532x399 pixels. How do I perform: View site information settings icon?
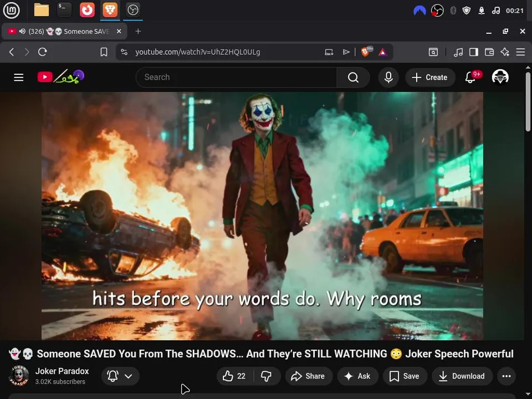124,52
